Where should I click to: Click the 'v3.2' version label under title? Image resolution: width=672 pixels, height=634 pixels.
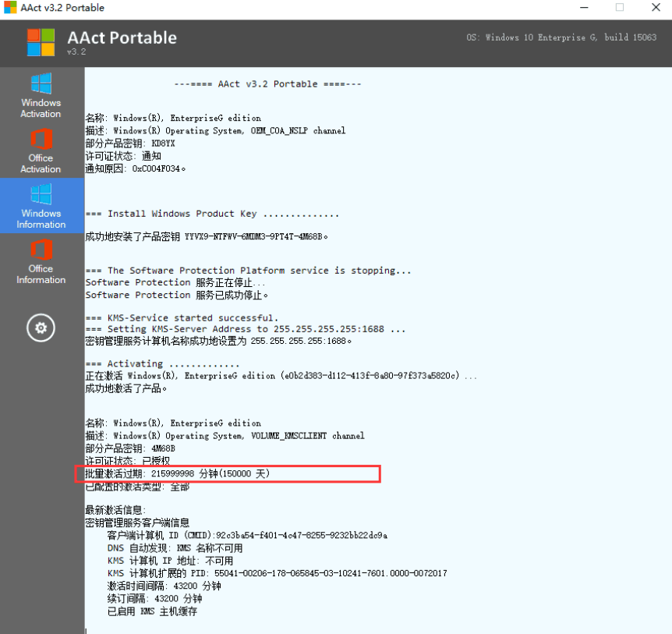click(76, 52)
